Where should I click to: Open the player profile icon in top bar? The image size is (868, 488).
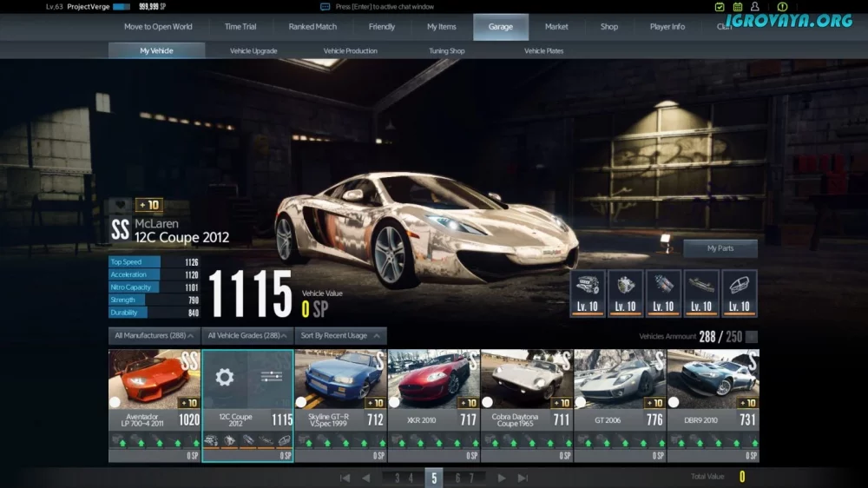755,7
